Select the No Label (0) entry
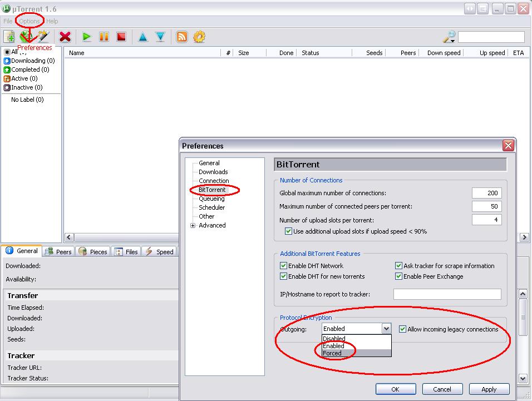 [27, 100]
